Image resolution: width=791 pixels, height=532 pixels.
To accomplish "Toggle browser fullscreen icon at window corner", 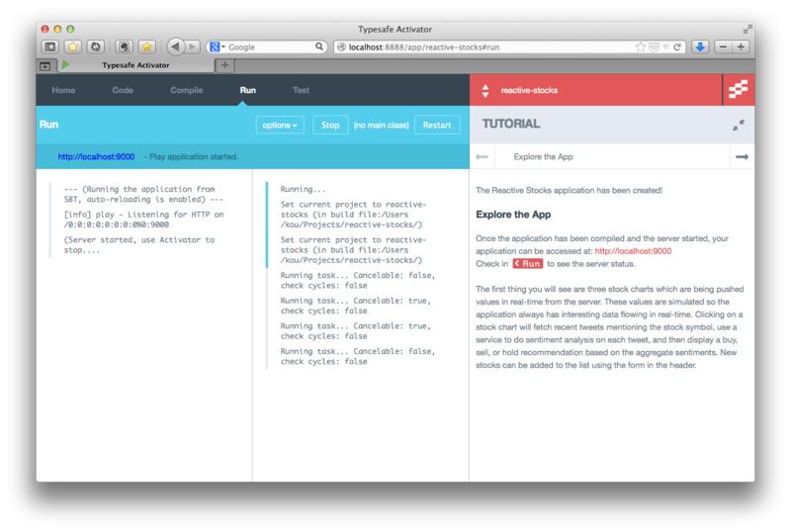I will point(747,30).
